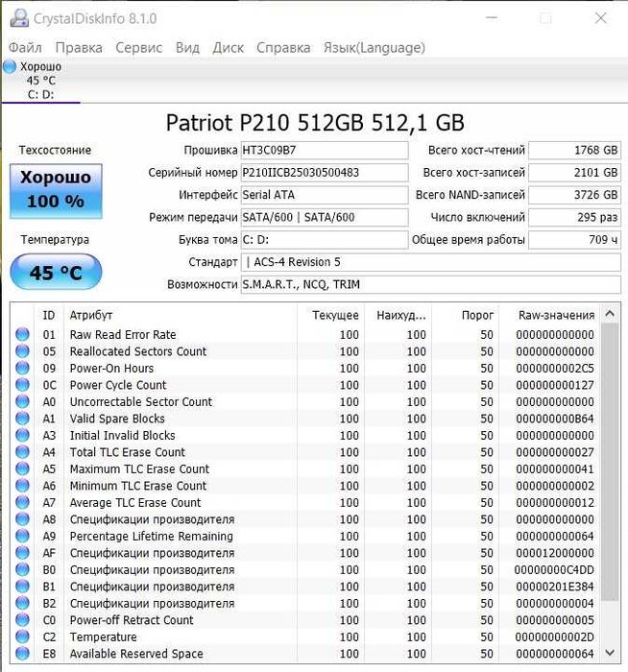Click the NAND writes value 3726 GB
The image size is (628, 672).
click(x=574, y=195)
